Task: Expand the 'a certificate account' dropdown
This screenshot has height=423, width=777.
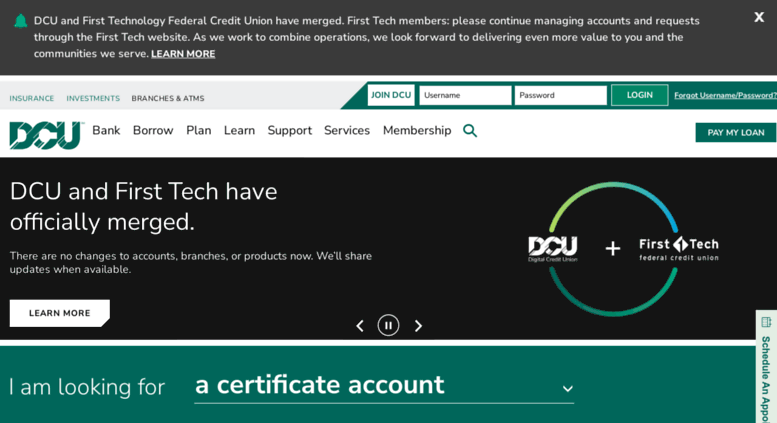Action: (x=384, y=386)
